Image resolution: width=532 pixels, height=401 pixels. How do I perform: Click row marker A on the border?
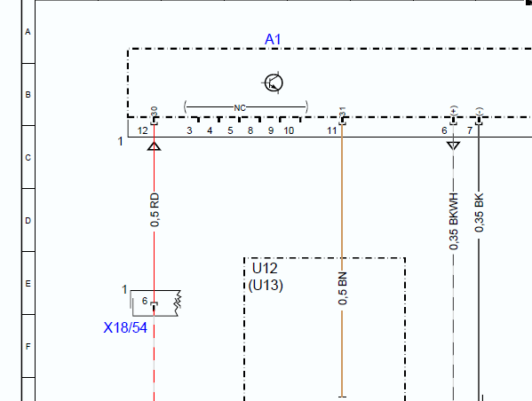click(x=28, y=32)
